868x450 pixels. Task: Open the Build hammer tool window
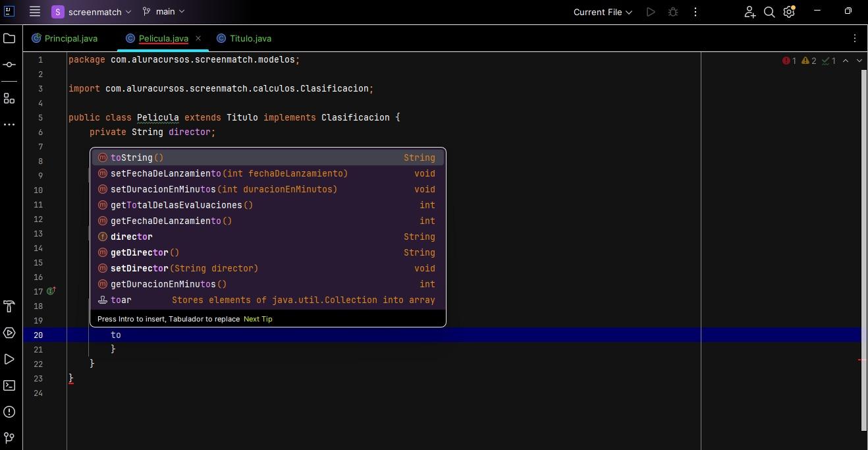click(9, 306)
